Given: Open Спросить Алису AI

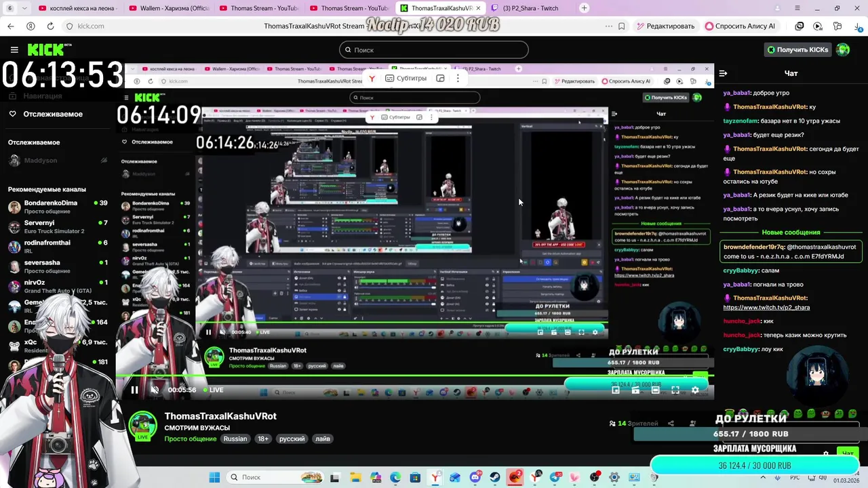Looking at the screenshot, I should pyautogui.click(x=740, y=26).
